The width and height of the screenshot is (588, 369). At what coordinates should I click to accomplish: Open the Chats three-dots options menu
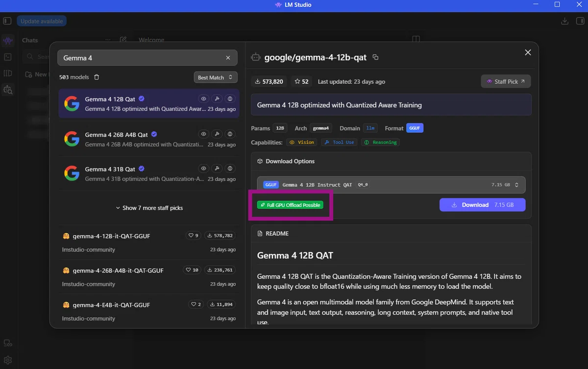click(x=108, y=40)
